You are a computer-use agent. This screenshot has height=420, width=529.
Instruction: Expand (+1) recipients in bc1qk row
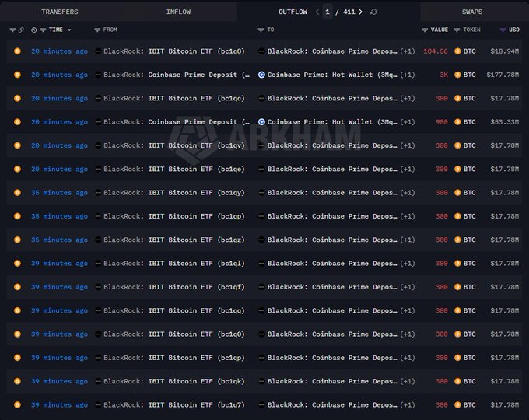point(408,381)
